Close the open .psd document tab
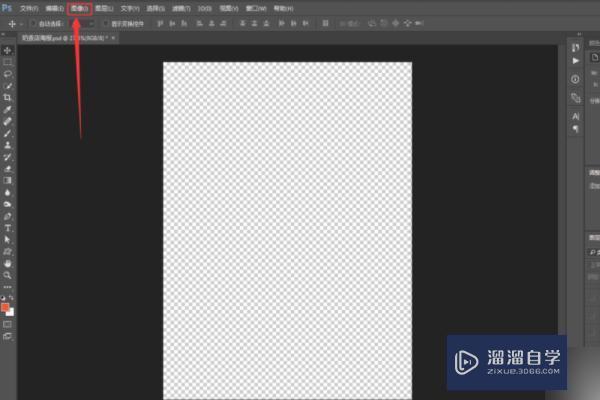This screenshot has width=600, height=400. (113, 38)
